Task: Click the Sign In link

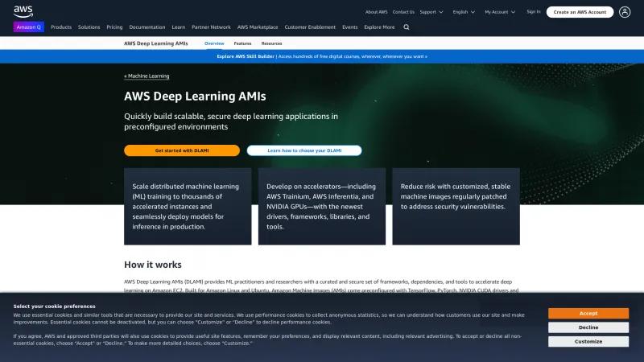Action: (534, 12)
